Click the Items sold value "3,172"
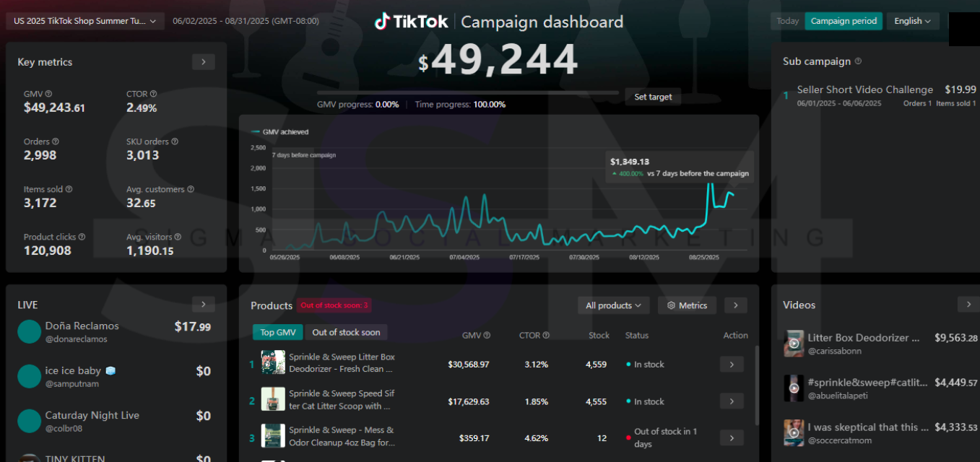Viewport: 980px width, 462px height. click(x=40, y=203)
